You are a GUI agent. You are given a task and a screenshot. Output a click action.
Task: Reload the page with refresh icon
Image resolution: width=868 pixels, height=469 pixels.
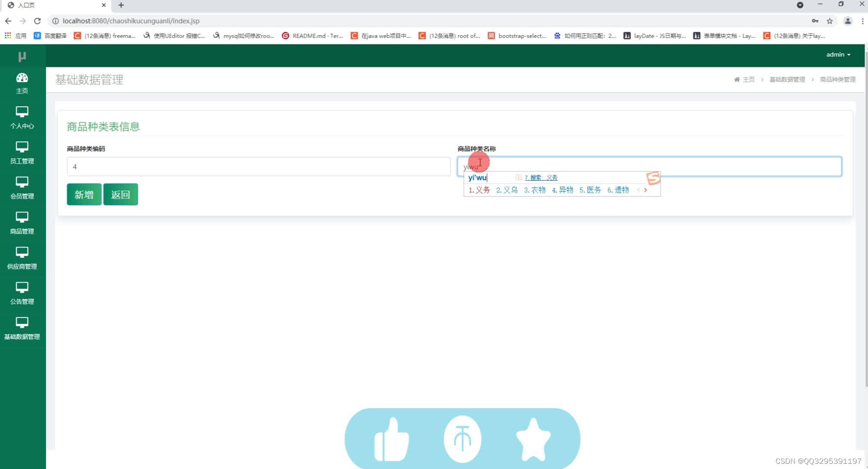coord(37,21)
